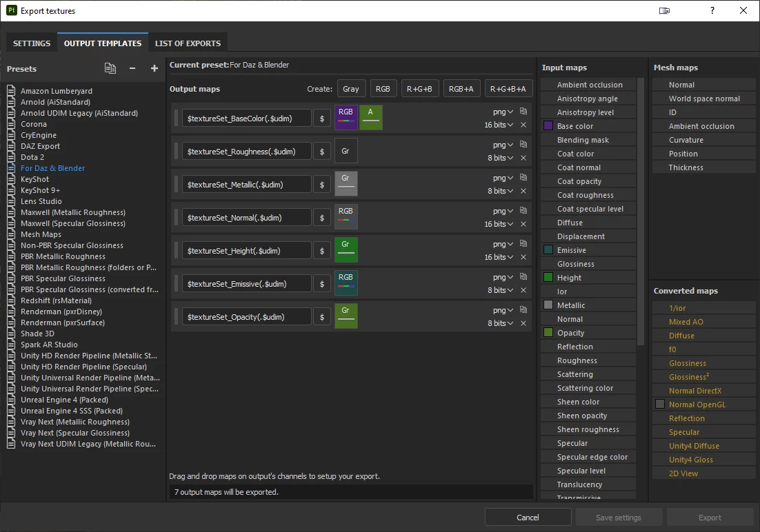Delete the Roughness output map

click(523, 158)
